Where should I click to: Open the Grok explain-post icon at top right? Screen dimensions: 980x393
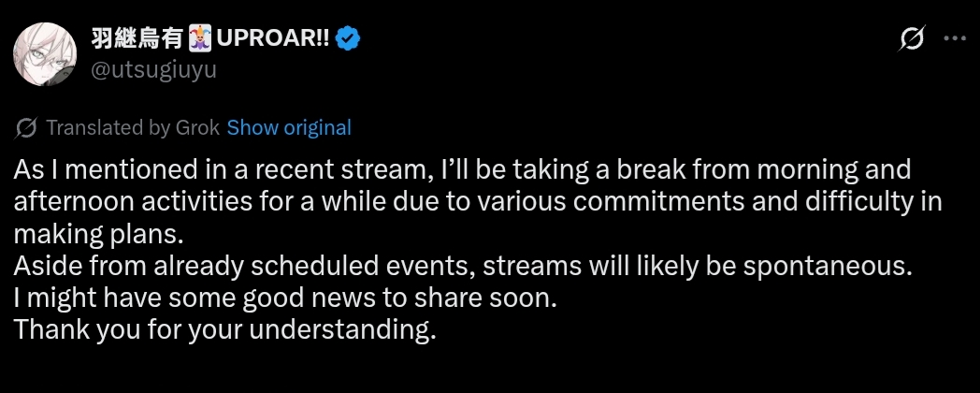(912, 39)
